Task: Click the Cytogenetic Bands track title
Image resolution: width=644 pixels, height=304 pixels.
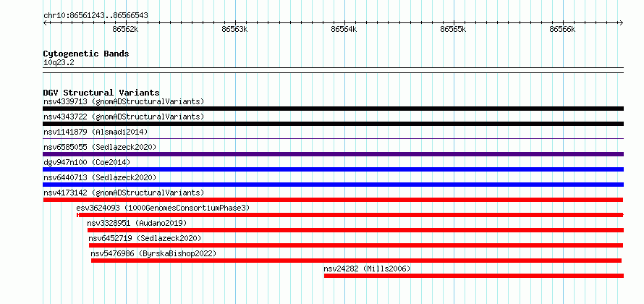Action: [86, 54]
